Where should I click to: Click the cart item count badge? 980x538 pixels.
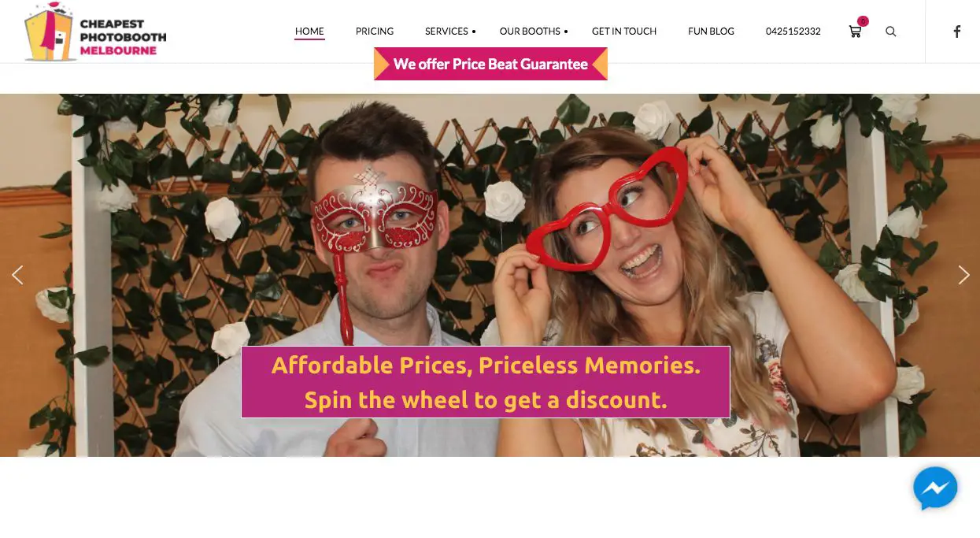tap(863, 21)
